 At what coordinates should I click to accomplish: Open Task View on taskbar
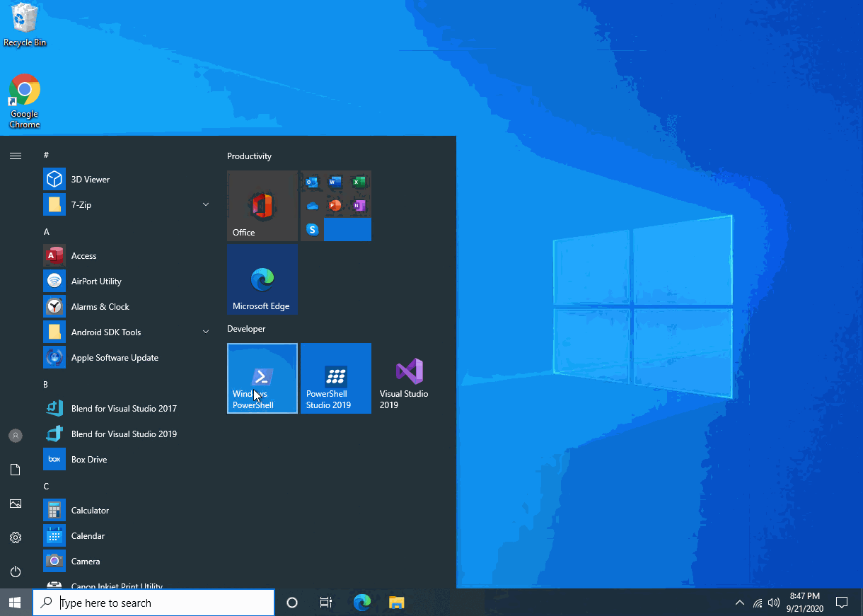coord(326,603)
